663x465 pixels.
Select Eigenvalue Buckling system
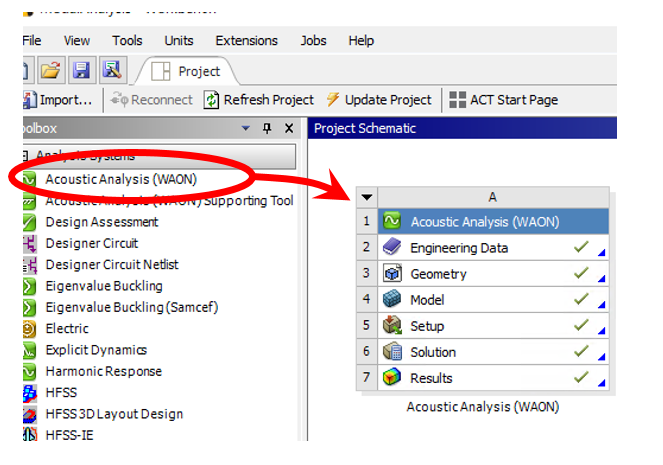coord(104,286)
